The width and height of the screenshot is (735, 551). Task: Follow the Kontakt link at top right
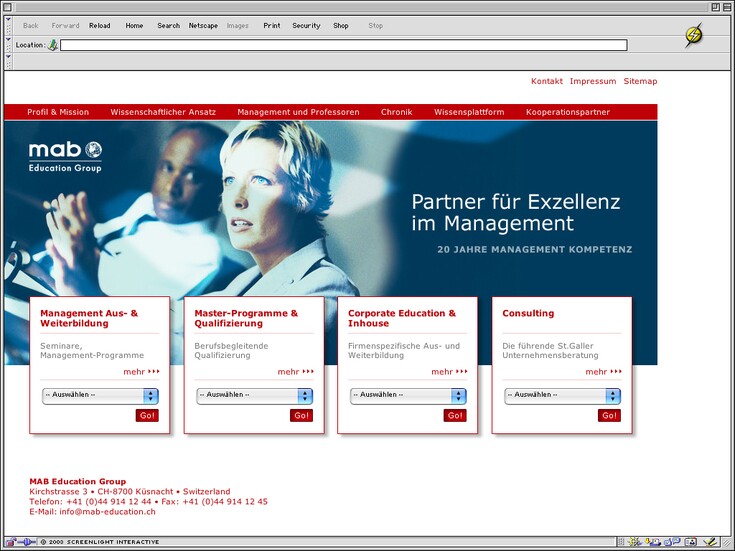click(x=547, y=81)
